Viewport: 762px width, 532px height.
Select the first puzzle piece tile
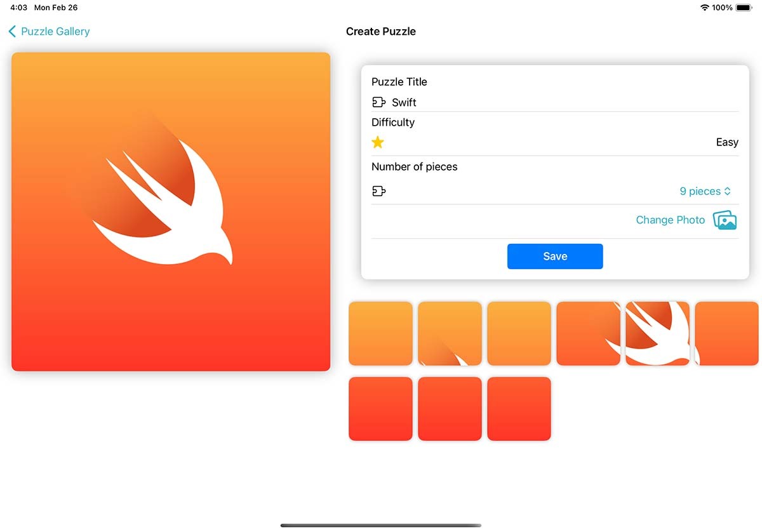point(380,333)
